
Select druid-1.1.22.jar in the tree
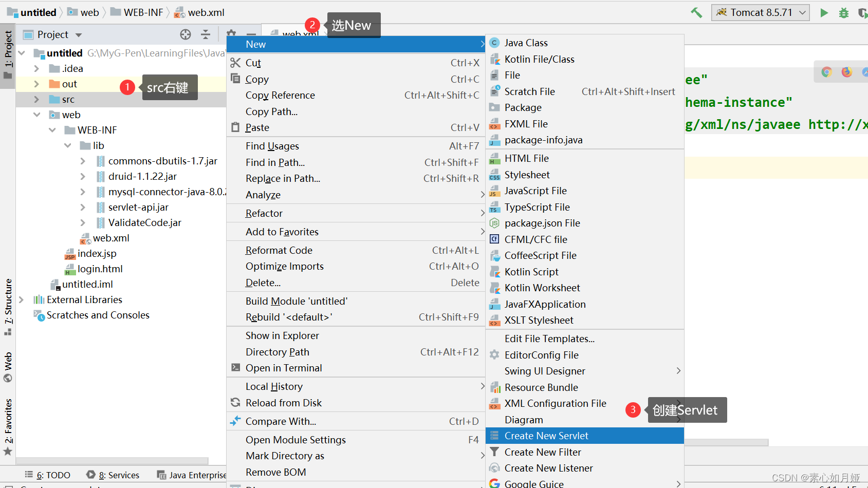[142, 176]
